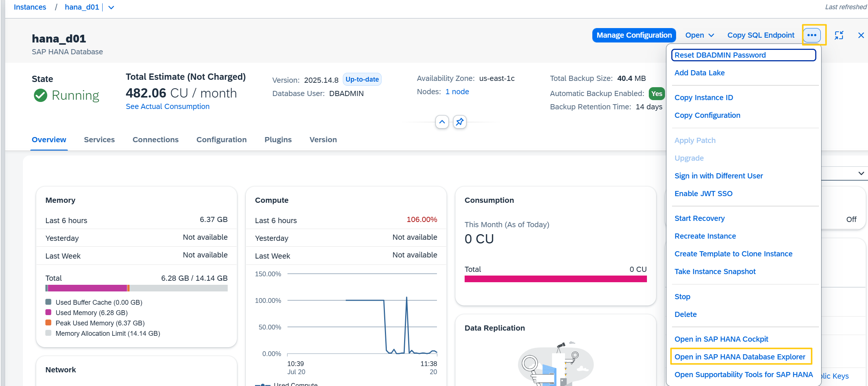868x386 pixels.
Task: Select Open in SAP HANA Database Explorer
Action: tap(740, 357)
